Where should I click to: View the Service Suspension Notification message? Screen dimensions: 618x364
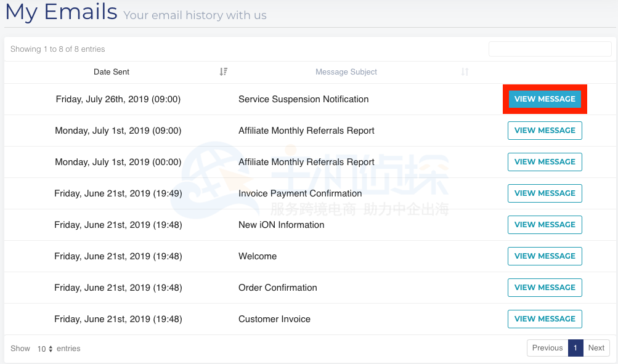pyautogui.click(x=545, y=99)
